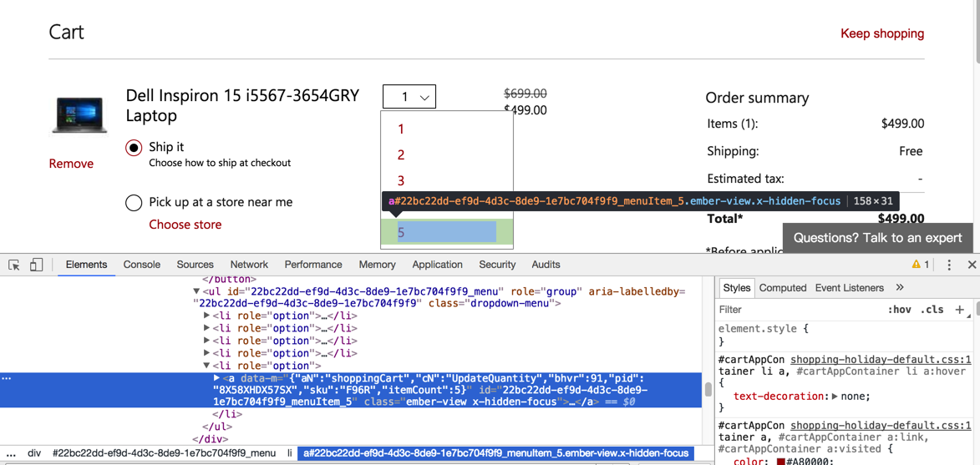Viewport: 980px width, 465px height.
Task: Activate the inspect element picker icon
Action: click(x=14, y=265)
